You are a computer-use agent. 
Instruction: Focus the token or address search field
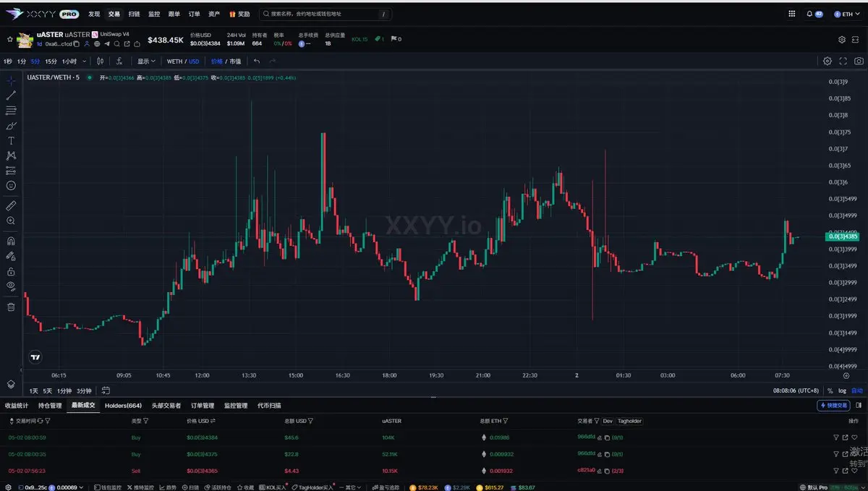325,14
